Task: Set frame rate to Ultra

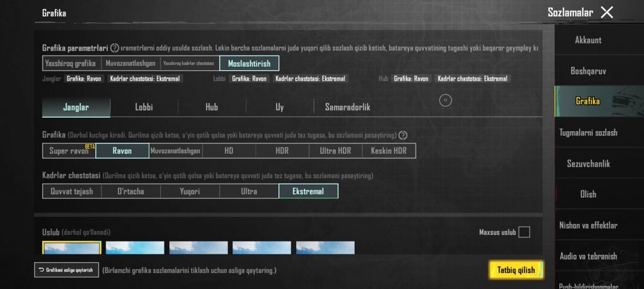Action: pos(249,191)
